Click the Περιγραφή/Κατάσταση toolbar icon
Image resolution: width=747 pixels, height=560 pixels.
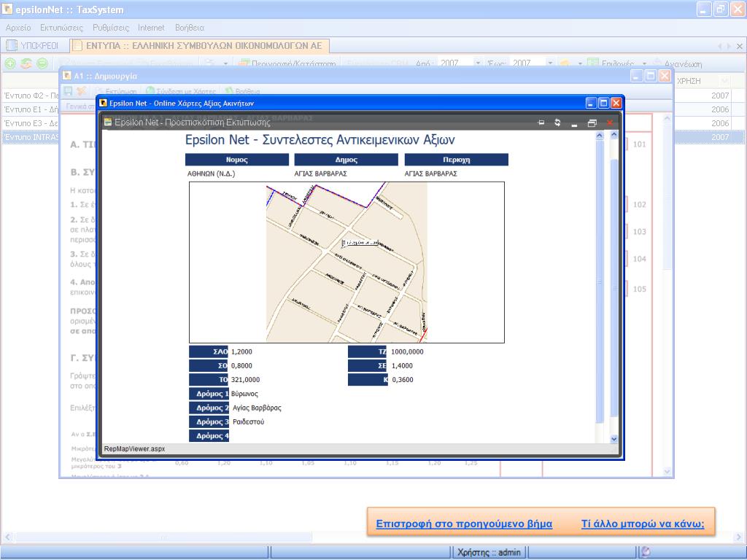[x=244, y=63]
